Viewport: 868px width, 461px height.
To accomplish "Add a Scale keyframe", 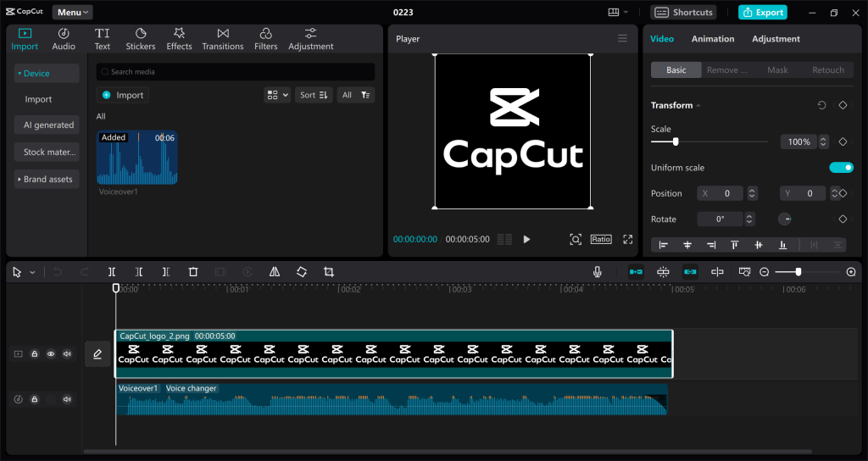I will [843, 142].
